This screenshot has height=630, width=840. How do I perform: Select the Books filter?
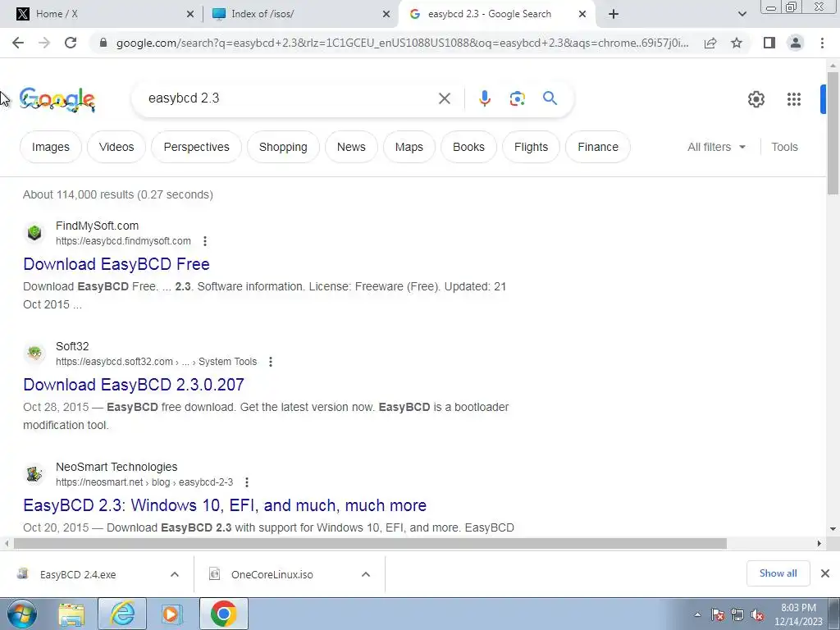click(x=468, y=147)
